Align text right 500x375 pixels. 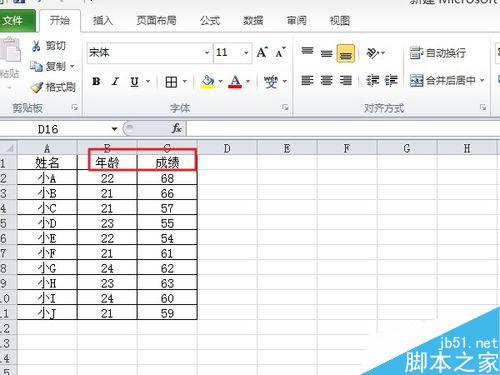pos(346,80)
